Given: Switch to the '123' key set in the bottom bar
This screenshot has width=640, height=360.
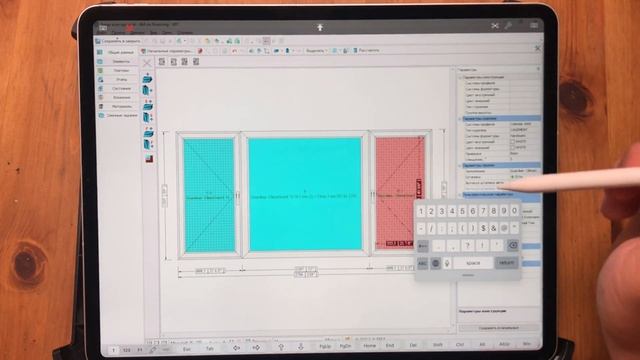Looking at the screenshot, I should tap(127, 350).
